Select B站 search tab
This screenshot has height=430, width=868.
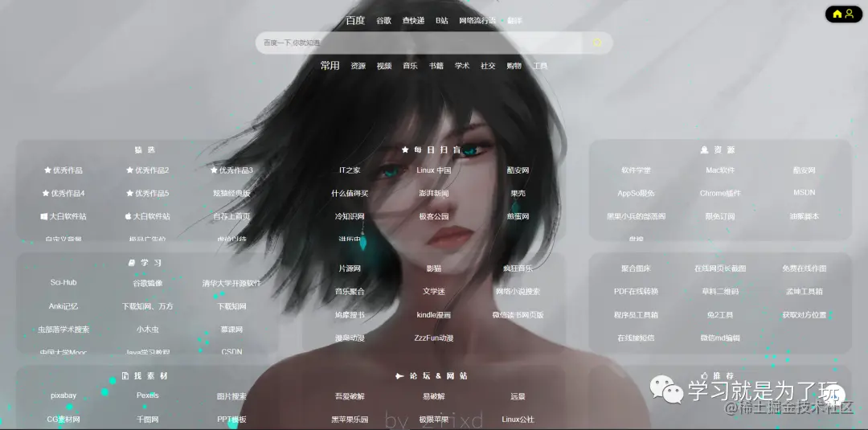tap(442, 20)
